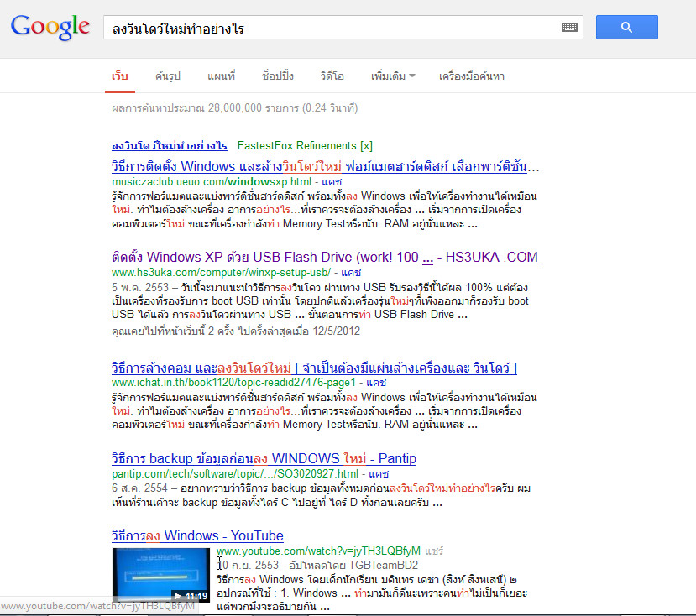
Task: Click the www.hs3uka.com green URL text
Action: [221, 272]
